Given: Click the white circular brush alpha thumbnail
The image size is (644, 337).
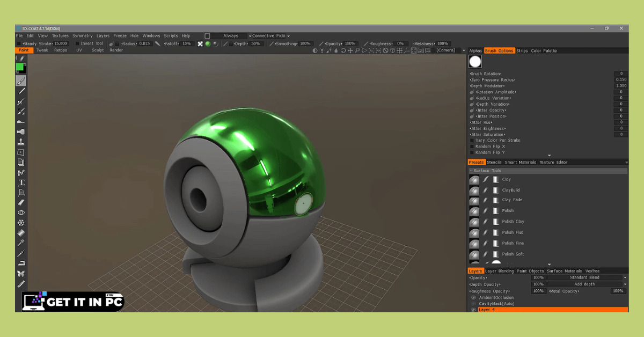Looking at the screenshot, I should click(475, 62).
